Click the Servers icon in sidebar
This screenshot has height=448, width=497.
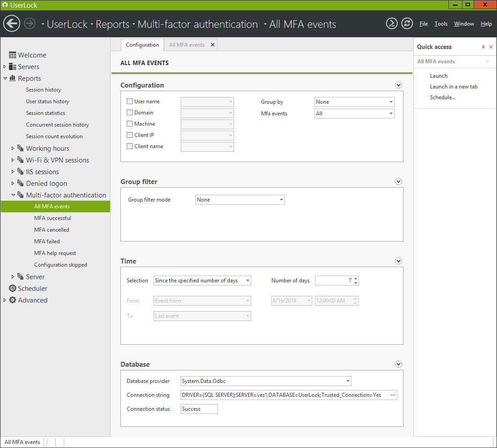13,67
